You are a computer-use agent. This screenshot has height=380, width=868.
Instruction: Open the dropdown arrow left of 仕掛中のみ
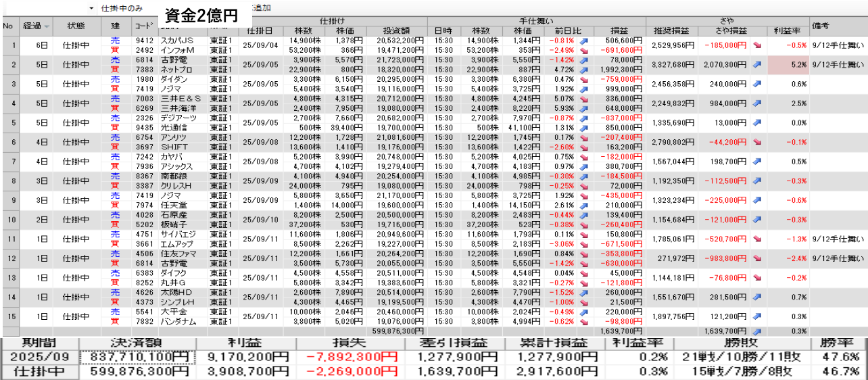(91, 8)
